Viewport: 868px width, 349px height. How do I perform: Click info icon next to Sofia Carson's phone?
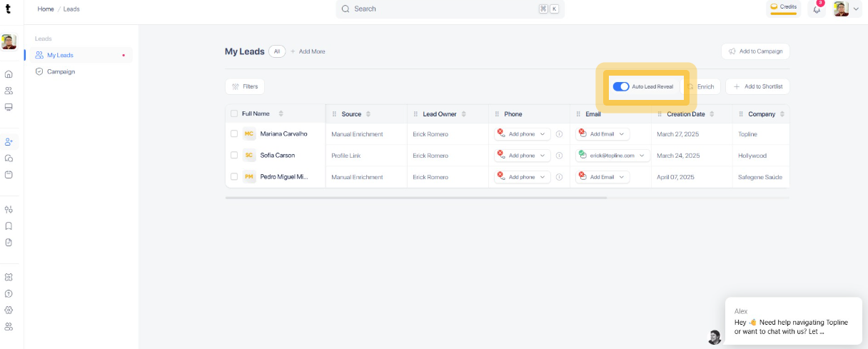(559, 156)
